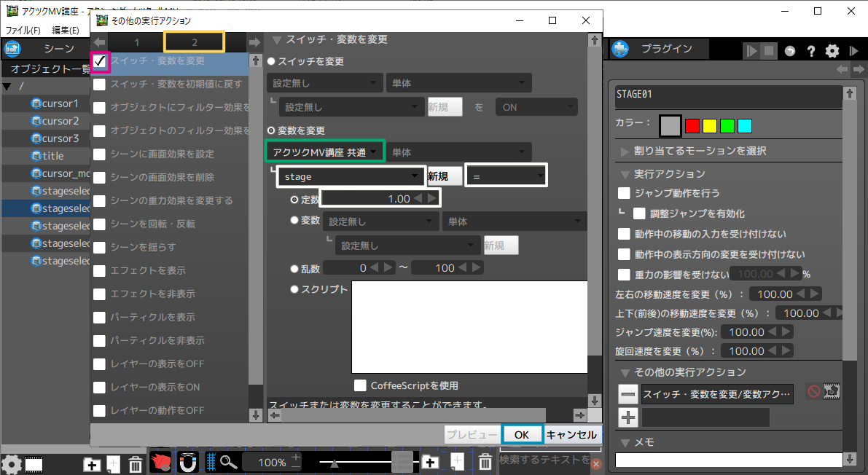Click the help question mark icon
The image size is (868, 475).
(x=810, y=51)
